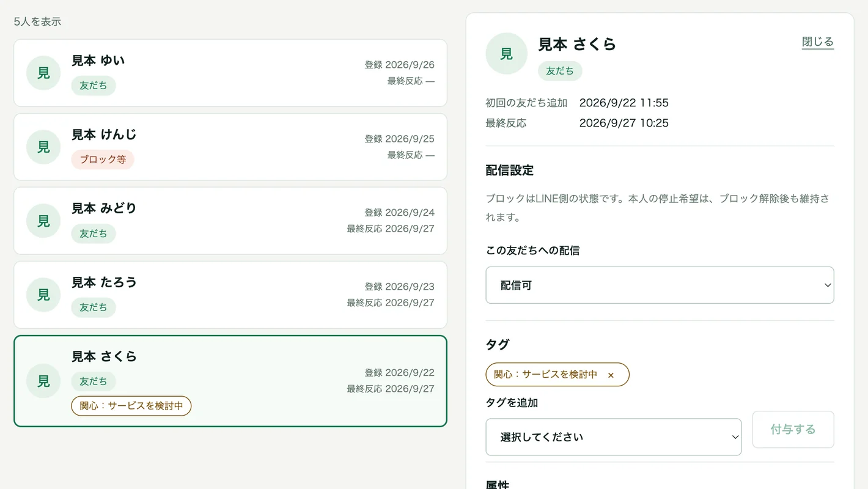The width and height of the screenshot is (868, 489).
Task: Click the 見本 さくら heading in detail panel
Action: [x=577, y=44]
